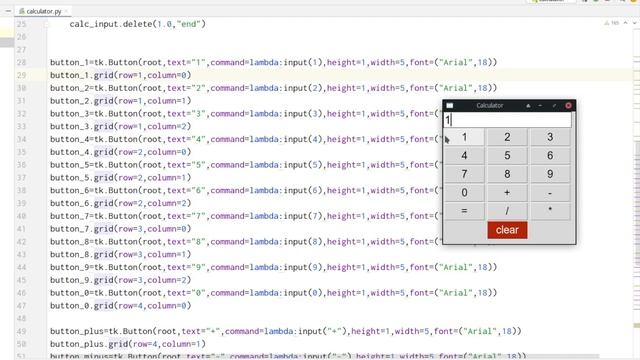Click the 5 button in Calculator window
Screen dimensions: 640x360
coord(507,156)
